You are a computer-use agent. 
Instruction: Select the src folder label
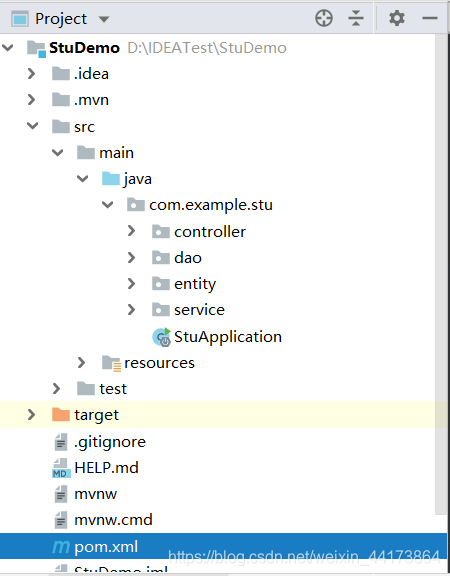[84, 127]
